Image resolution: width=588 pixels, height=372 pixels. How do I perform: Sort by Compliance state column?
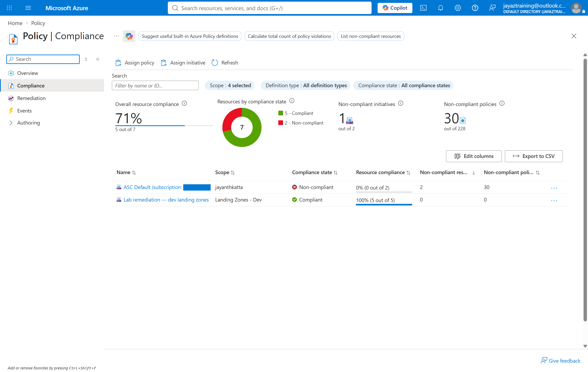pyautogui.click(x=315, y=172)
